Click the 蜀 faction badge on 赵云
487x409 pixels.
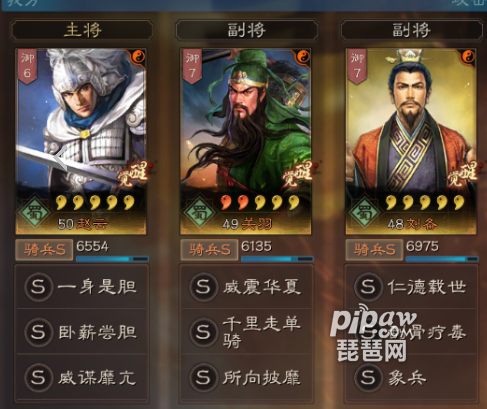[x=34, y=212]
